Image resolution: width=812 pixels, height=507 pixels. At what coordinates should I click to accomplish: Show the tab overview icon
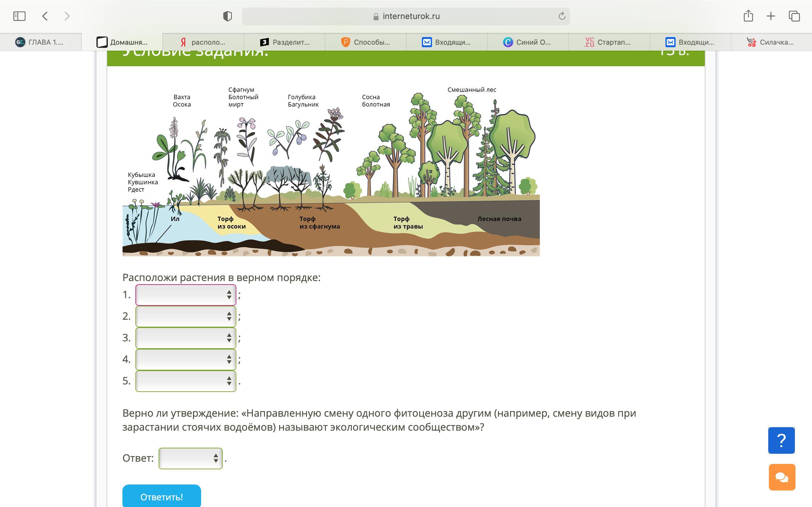(x=794, y=16)
